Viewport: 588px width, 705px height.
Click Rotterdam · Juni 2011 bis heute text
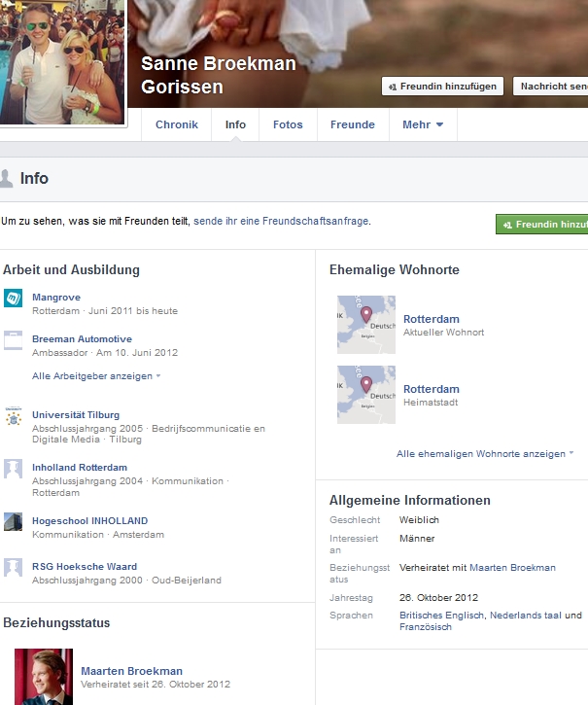click(x=105, y=310)
